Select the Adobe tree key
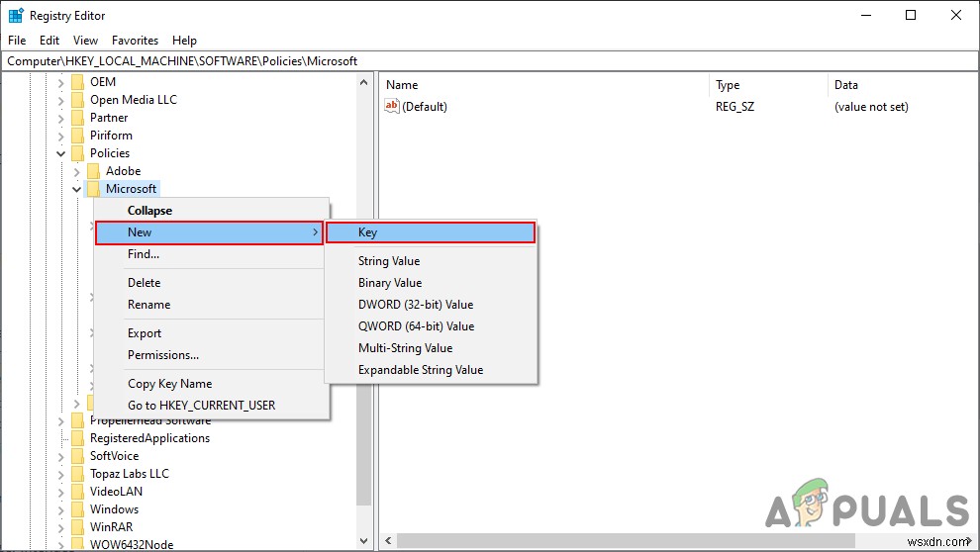Screen dimensions: 980x552 [123, 171]
